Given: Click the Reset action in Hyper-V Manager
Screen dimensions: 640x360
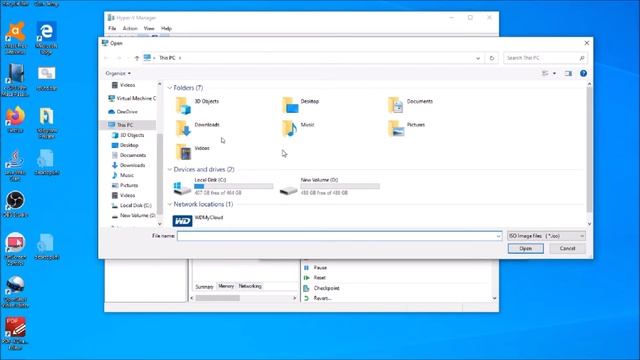Looking at the screenshot, I should 319,278.
